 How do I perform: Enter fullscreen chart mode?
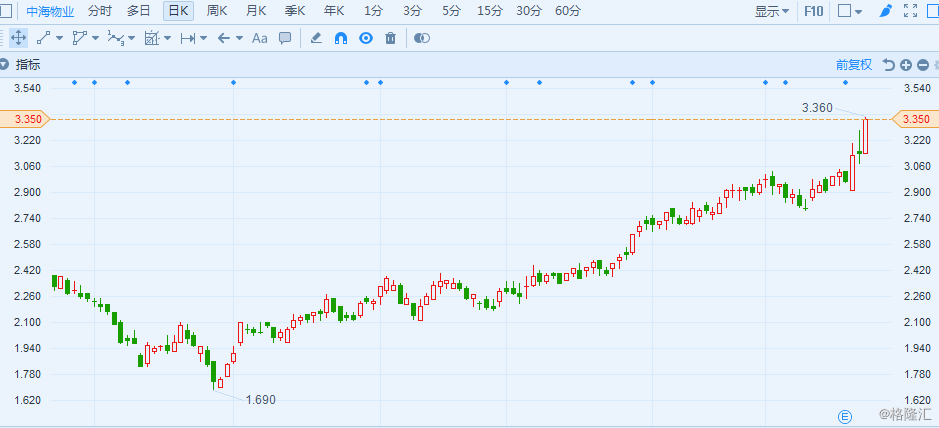pos(910,11)
